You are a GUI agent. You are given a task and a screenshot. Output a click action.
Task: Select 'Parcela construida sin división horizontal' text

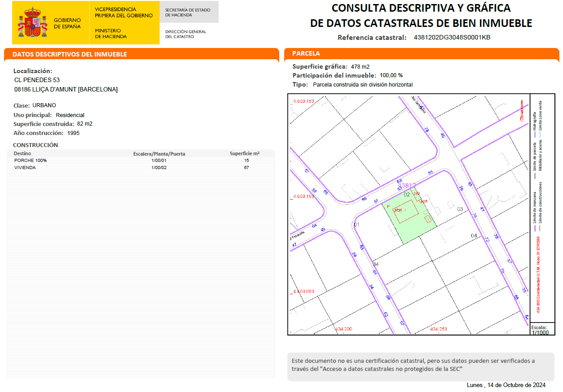tap(363, 84)
